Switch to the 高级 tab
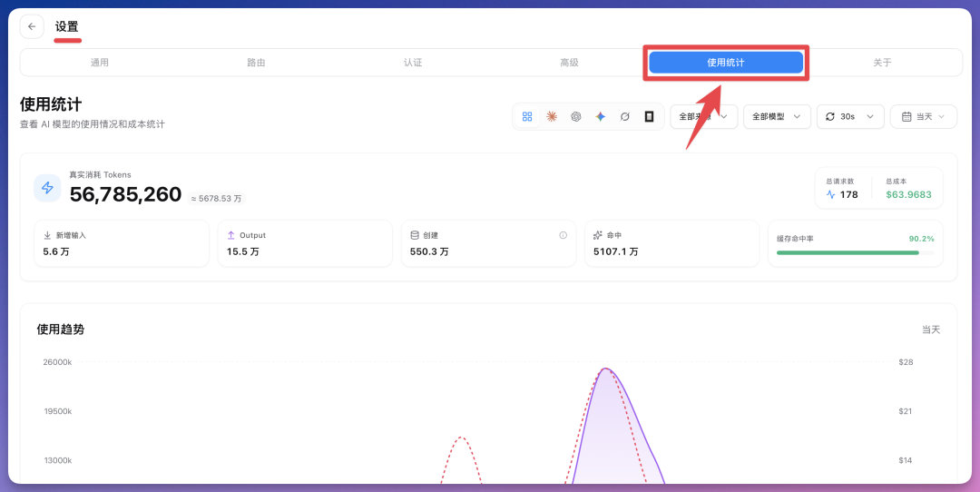 [x=569, y=63]
